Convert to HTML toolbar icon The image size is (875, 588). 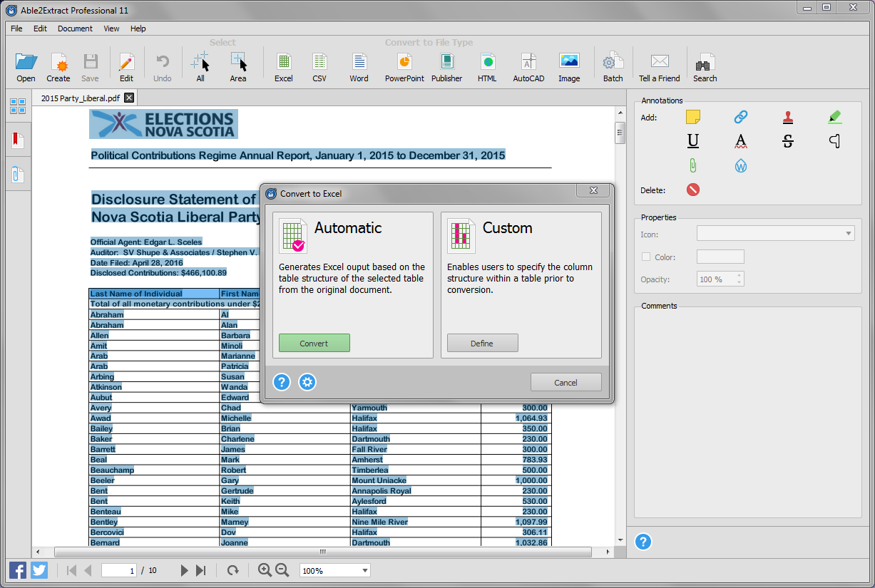(x=487, y=62)
